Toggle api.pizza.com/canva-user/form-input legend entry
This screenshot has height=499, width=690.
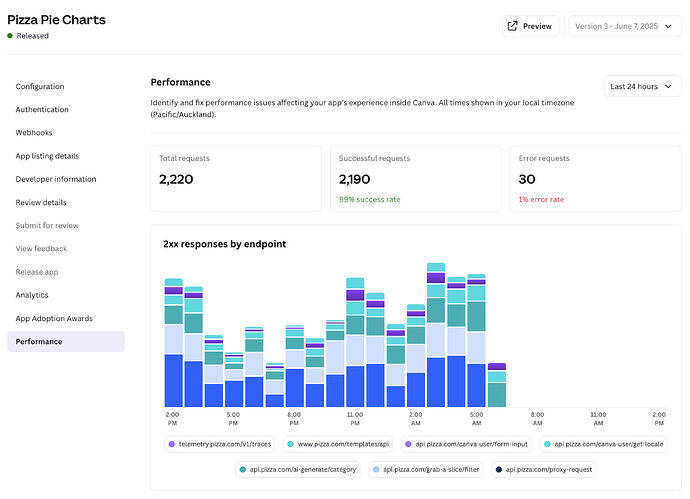[466, 444]
